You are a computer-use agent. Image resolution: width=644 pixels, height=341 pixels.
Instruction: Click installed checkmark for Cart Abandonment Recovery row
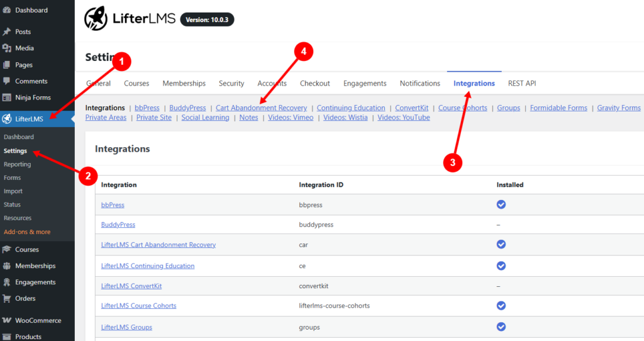point(501,245)
